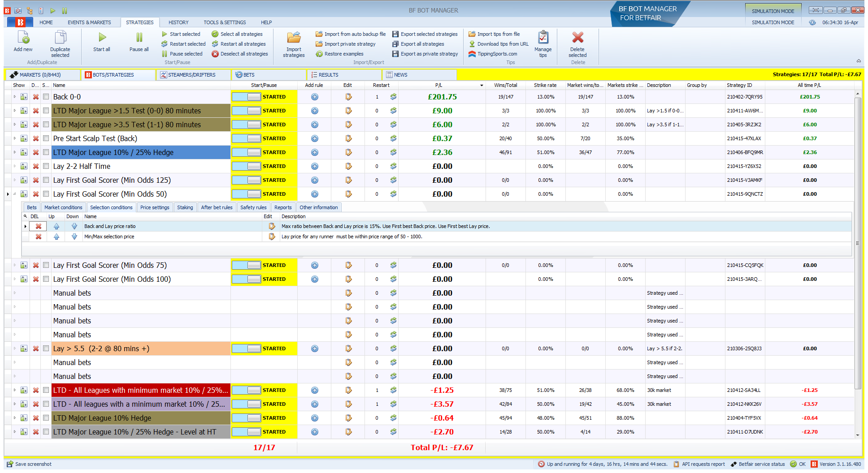
Task: Click Duplicate selected strategy icon
Action: pyautogui.click(x=60, y=38)
